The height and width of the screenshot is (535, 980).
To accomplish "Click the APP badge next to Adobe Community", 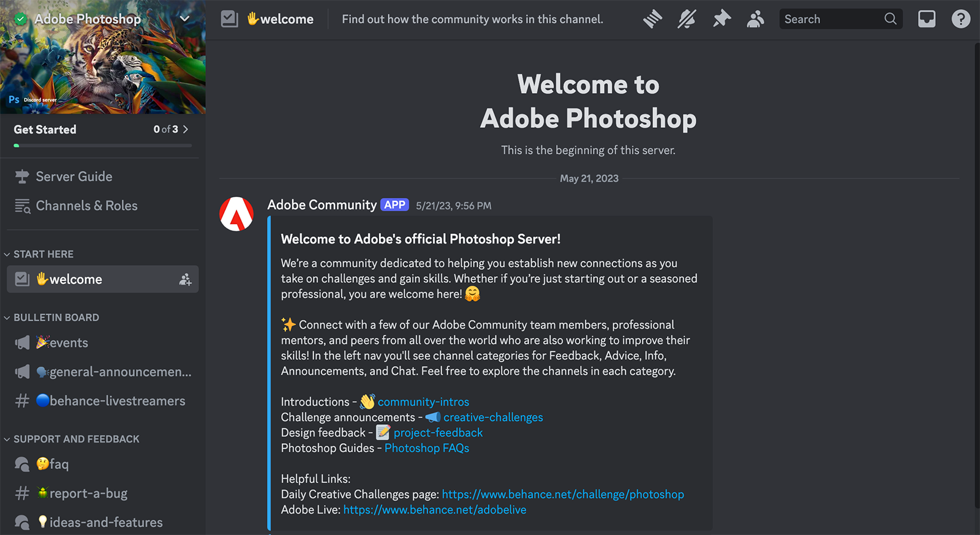I will pyautogui.click(x=394, y=205).
